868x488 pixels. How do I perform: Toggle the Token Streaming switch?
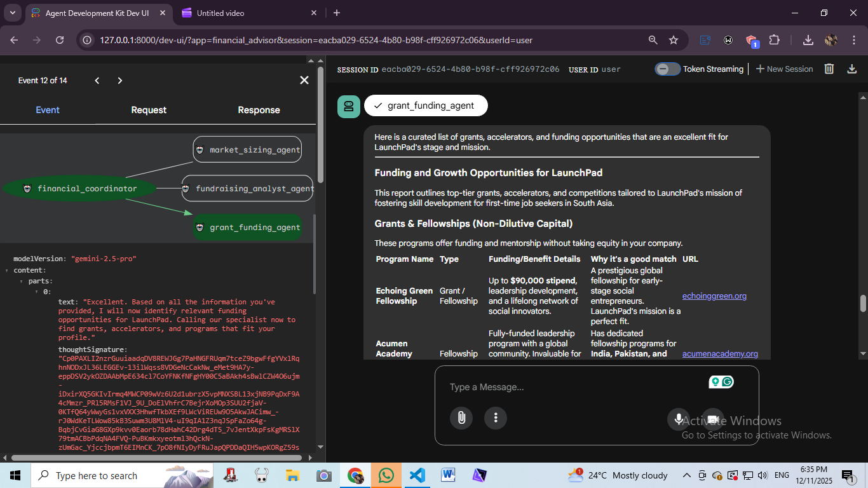667,69
